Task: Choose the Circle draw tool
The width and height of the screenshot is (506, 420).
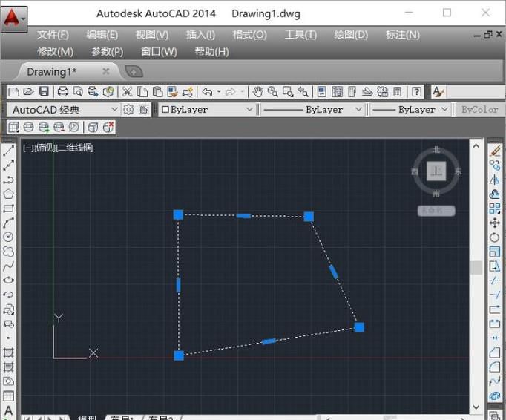Action: (9, 237)
